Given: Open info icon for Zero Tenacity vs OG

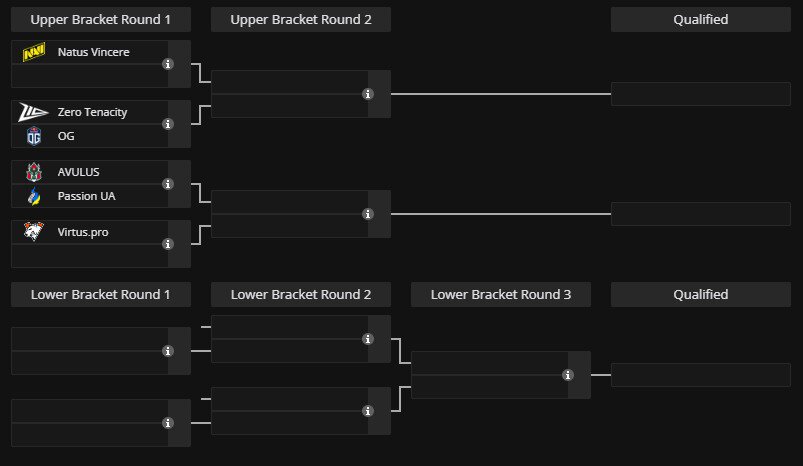Looking at the screenshot, I should pos(168,124).
